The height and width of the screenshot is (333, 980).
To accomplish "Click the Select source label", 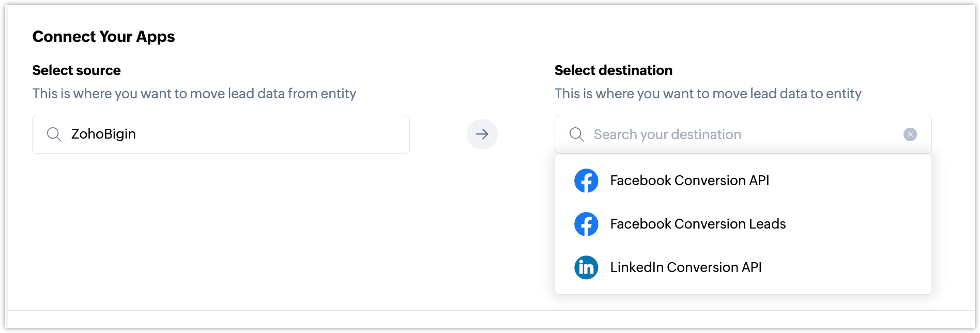I will (x=76, y=70).
